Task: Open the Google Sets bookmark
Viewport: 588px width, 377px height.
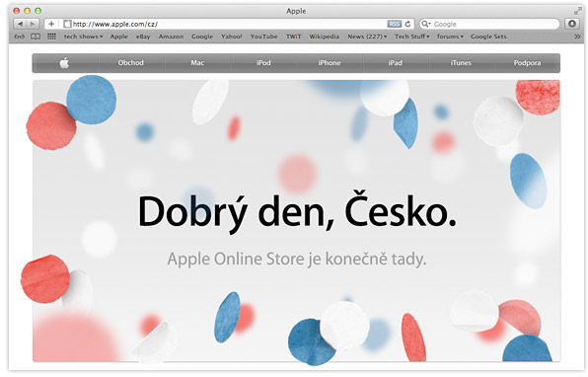Action: (488, 37)
